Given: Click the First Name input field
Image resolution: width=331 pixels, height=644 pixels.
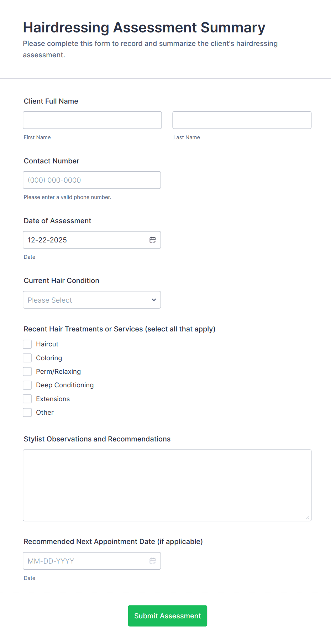Looking at the screenshot, I should tap(92, 120).
